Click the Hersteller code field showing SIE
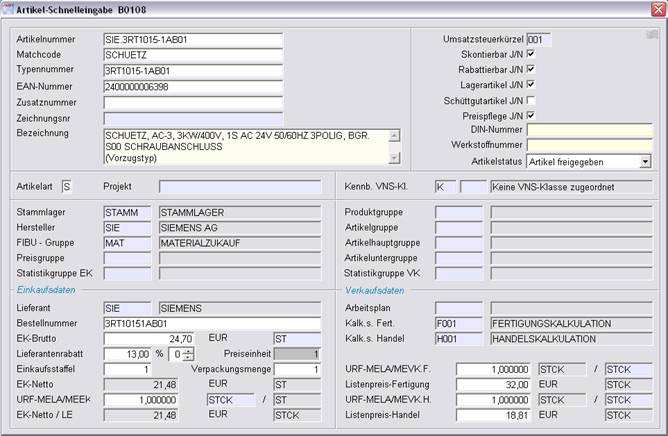Image resolution: width=668 pixels, height=436 pixels. [127, 227]
